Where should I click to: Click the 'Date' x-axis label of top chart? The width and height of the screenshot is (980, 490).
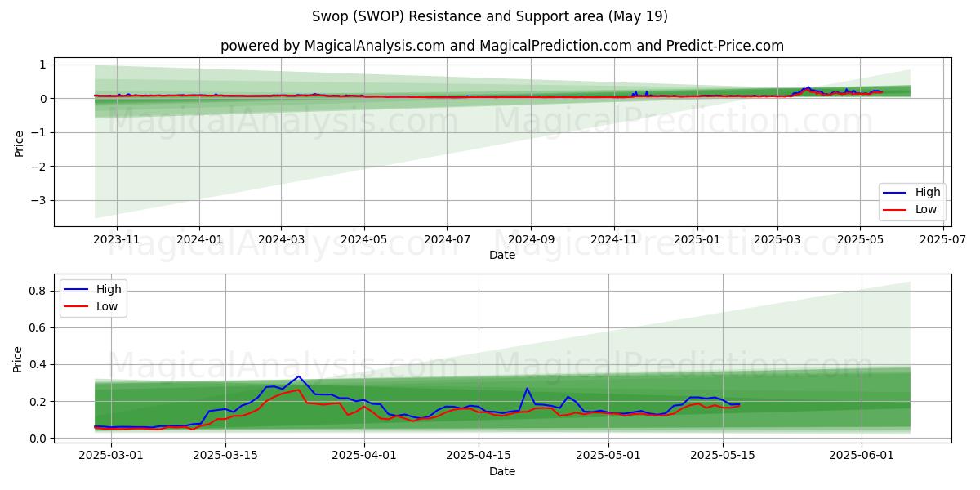502,256
